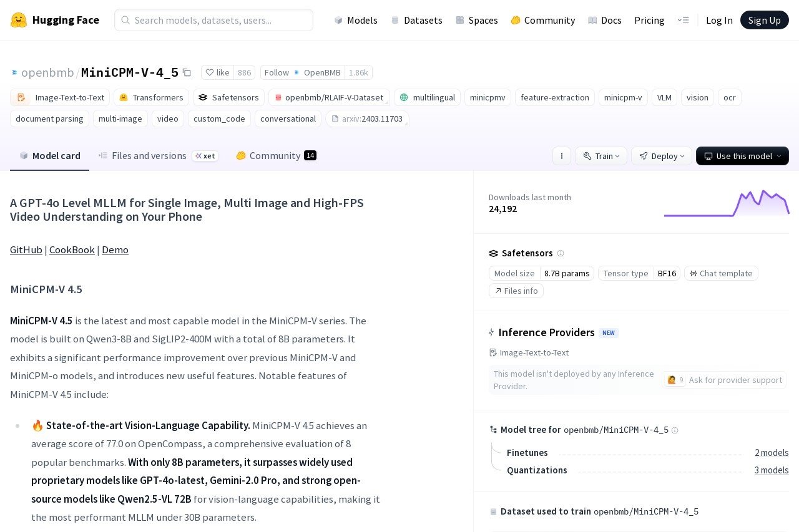Click the Model tree info icon

click(674, 430)
